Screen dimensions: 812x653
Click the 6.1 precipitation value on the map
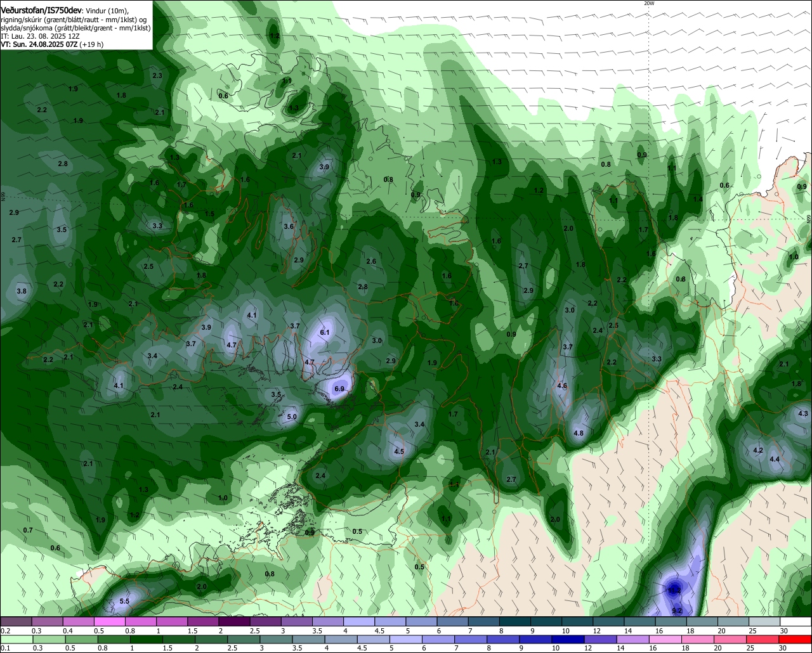click(325, 332)
